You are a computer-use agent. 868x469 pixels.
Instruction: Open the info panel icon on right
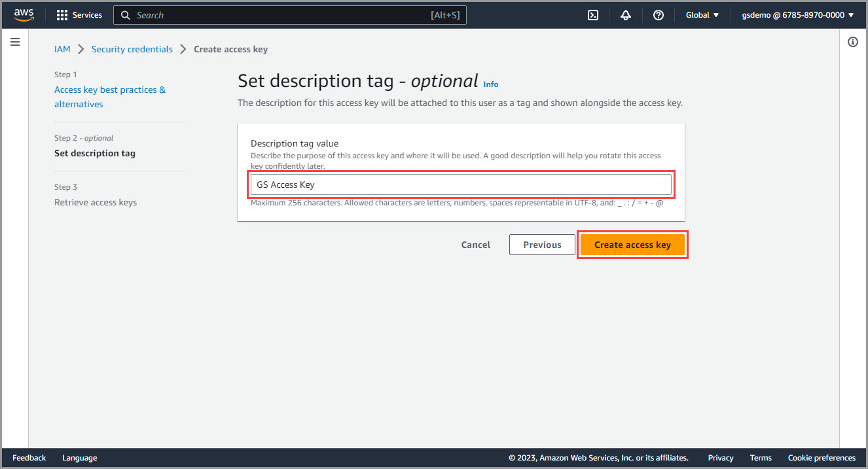pyautogui.click(x=853, y=42)
